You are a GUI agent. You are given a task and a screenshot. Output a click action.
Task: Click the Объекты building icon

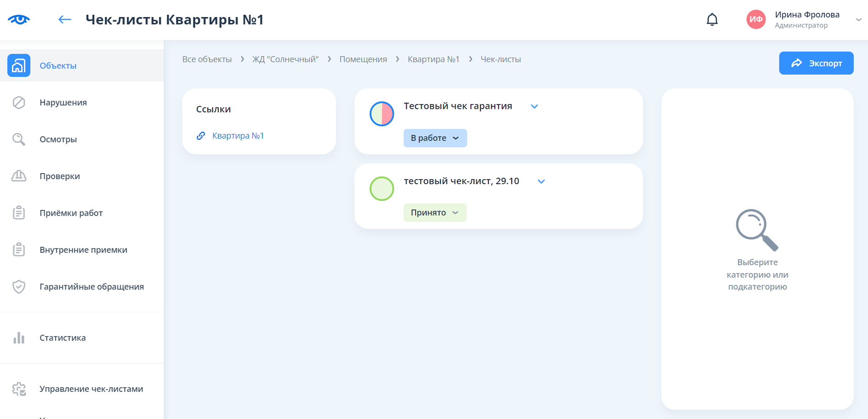[19, 65]
